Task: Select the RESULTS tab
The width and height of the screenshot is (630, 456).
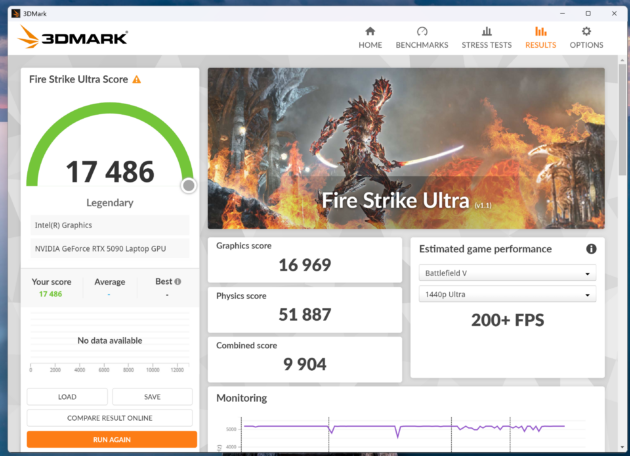Action: 540,38
